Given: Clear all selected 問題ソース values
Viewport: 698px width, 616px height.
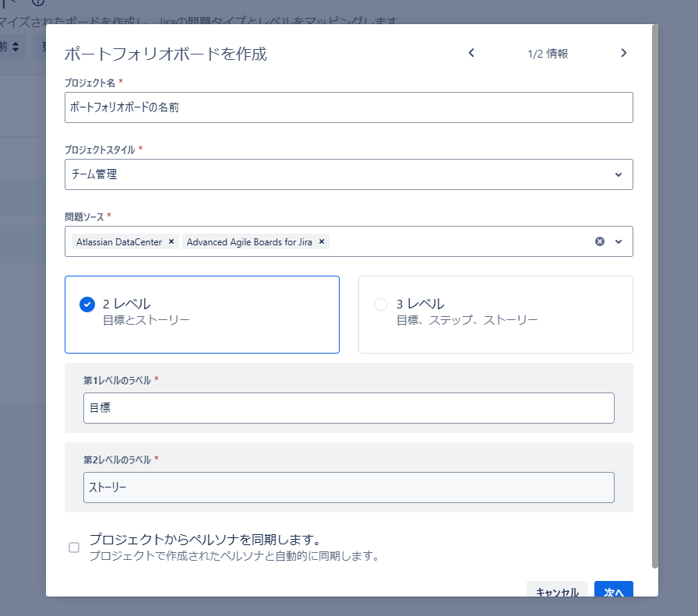Looking at the screenshot, I should tap(600, 241).
